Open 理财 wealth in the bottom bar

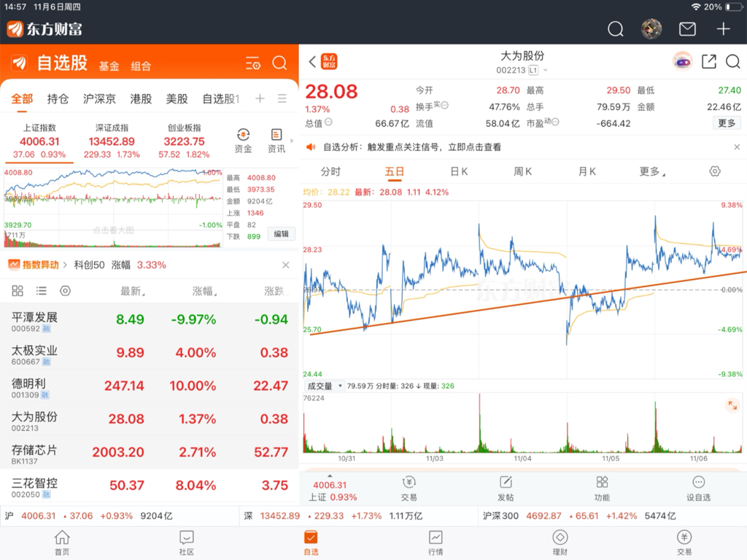click(560, 542)
